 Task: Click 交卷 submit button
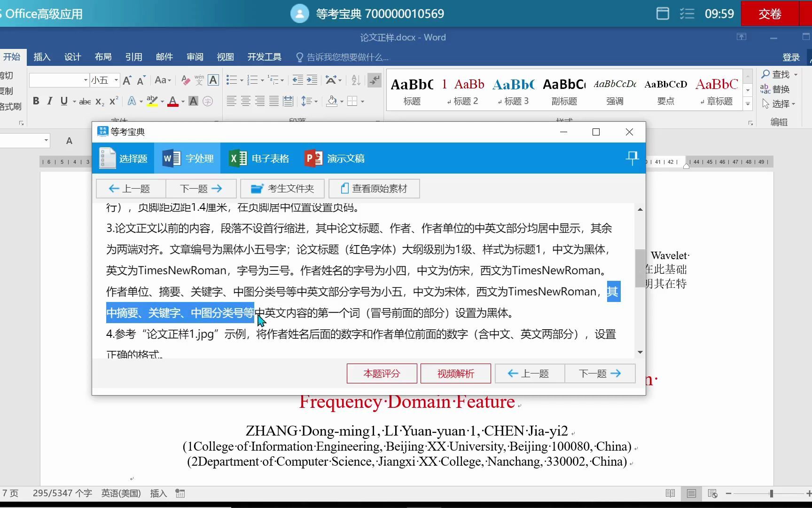coord(770,14)
